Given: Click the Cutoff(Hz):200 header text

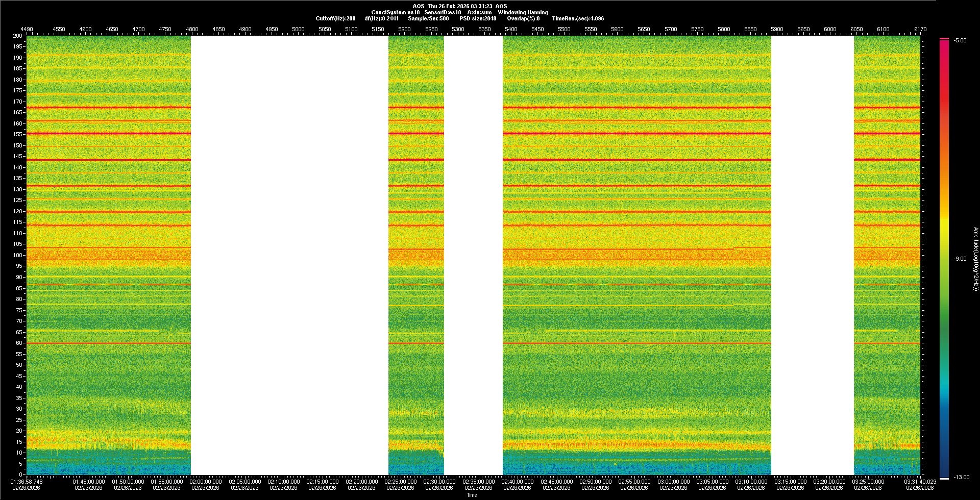Looking at the screenshot, I should click(335, 18).
